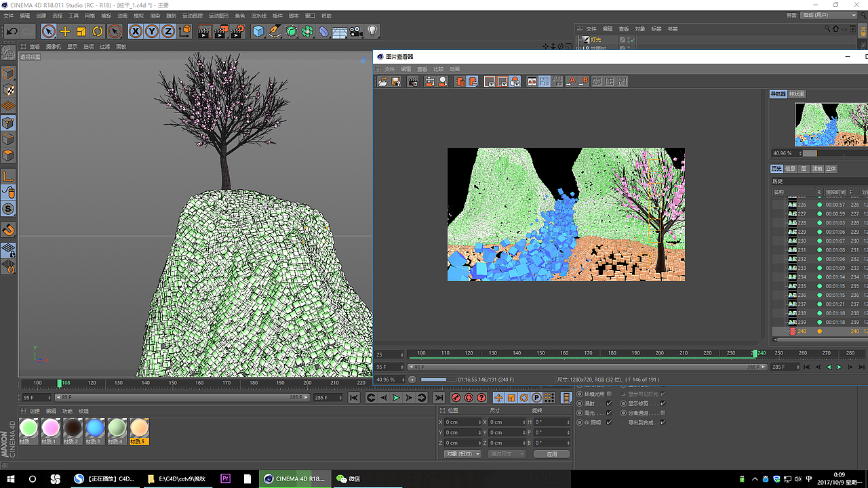
Task: Toggle the 高光 checkbox
Action: point(609,413)
